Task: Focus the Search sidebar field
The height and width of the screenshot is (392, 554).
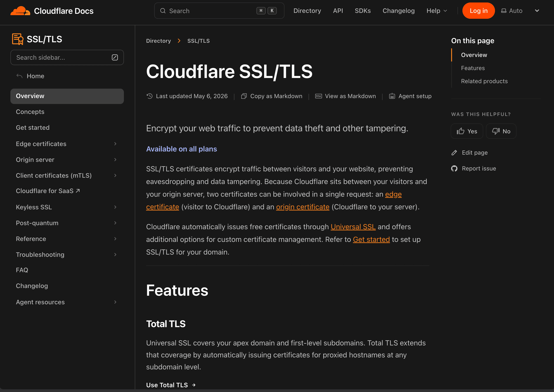Action: (67, 57)
